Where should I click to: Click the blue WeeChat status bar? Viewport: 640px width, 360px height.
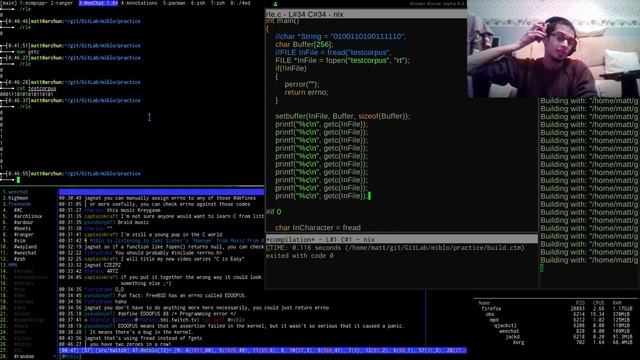[x=262, y=350]
